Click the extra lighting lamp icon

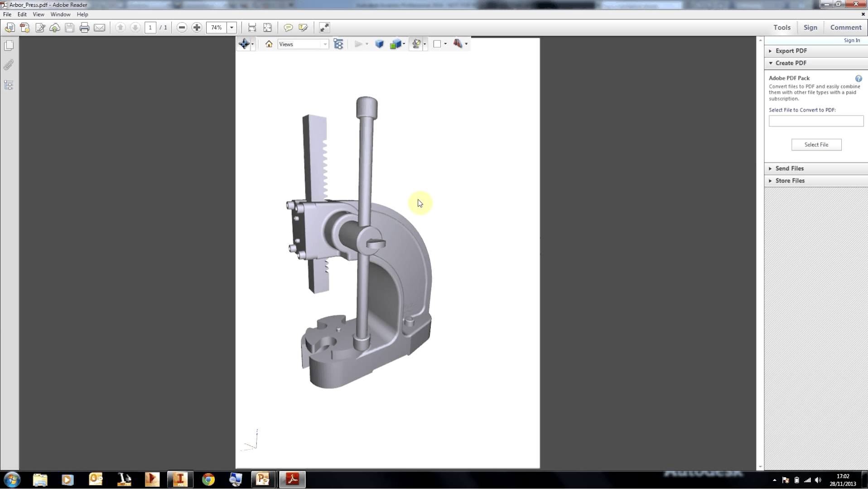pyautogui.click(x=416, y=44)
